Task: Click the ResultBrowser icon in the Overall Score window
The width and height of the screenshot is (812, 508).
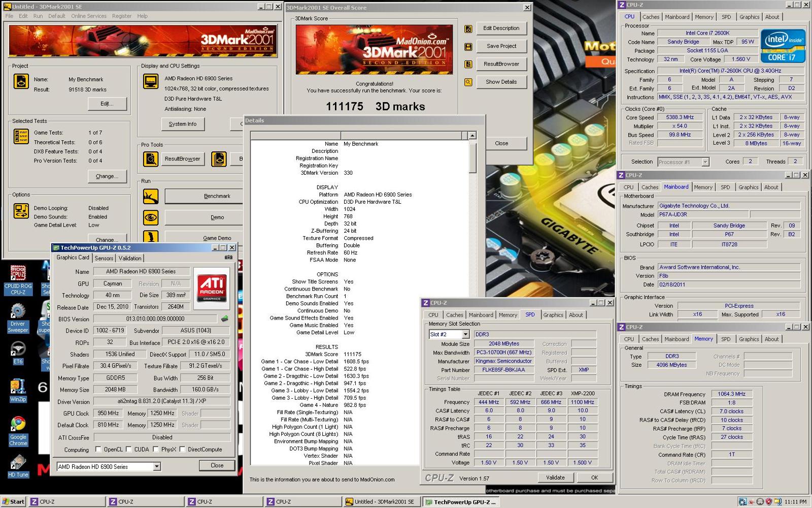Action: tap(468, 65)
